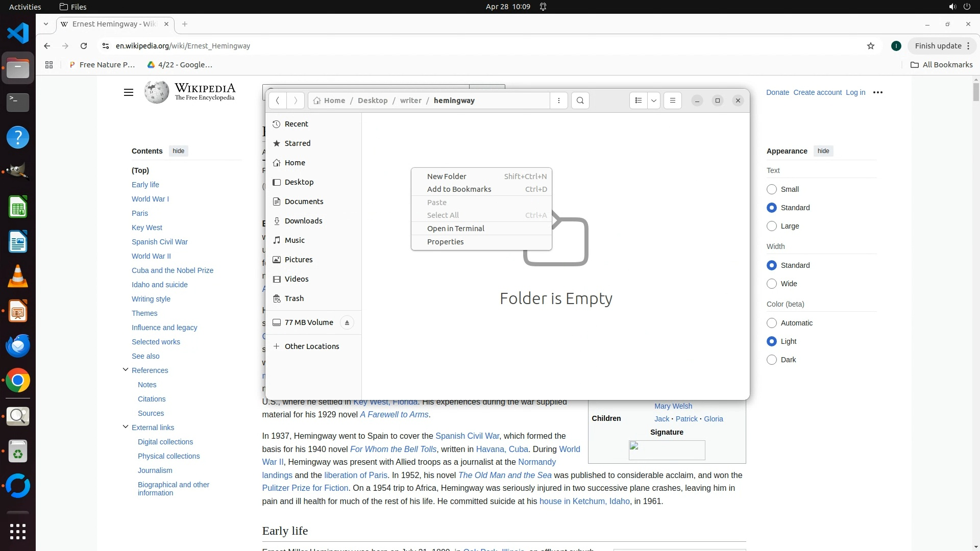Collapse External links contents section
Viewport: 980px width, 551px height.
[126, 427]
